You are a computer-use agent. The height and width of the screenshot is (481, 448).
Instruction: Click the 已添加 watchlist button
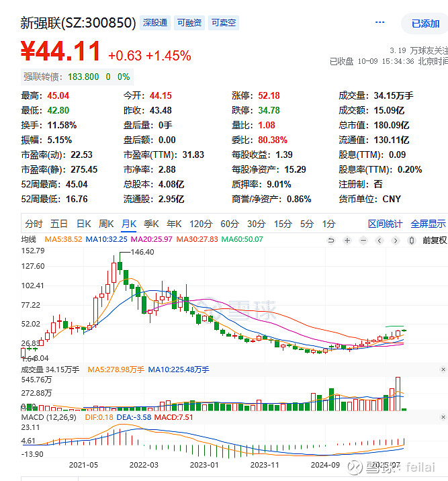pos(425,24)
